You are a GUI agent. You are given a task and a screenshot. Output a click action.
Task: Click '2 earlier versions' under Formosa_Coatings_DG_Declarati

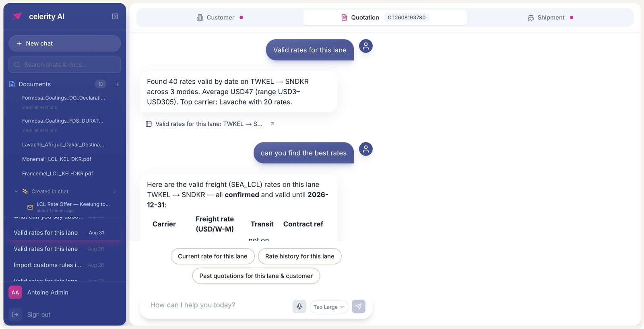[39, 107]
